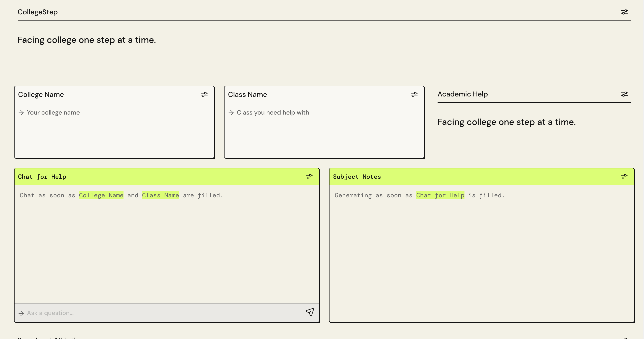The image size is (644, 339).
Task: Click arrow icon beside Ask a question
Action: [21, 313]
